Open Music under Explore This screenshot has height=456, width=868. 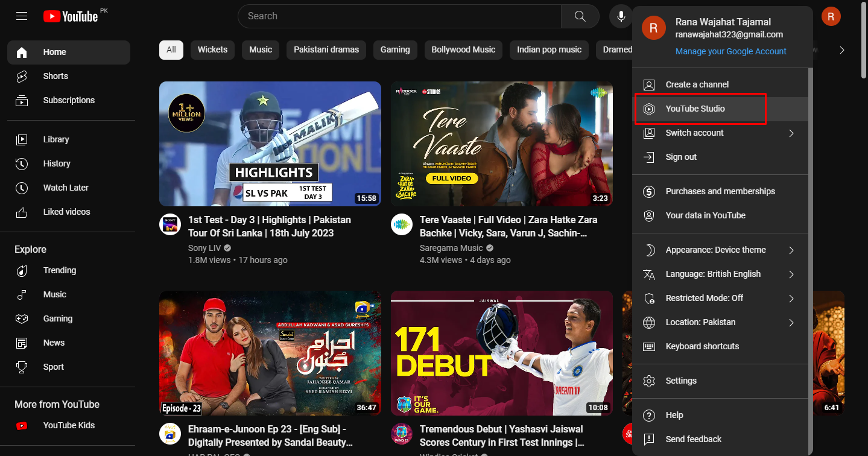(69, 295)
